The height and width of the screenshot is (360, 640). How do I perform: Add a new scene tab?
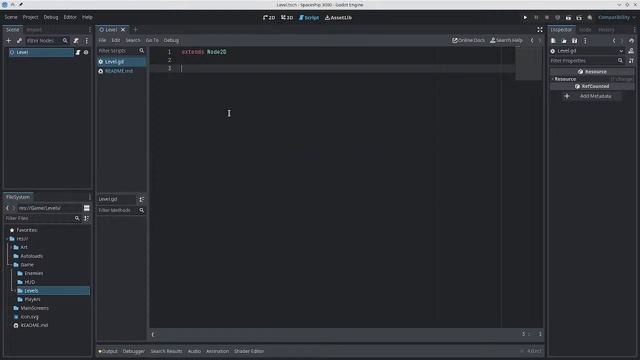point(136,30)
